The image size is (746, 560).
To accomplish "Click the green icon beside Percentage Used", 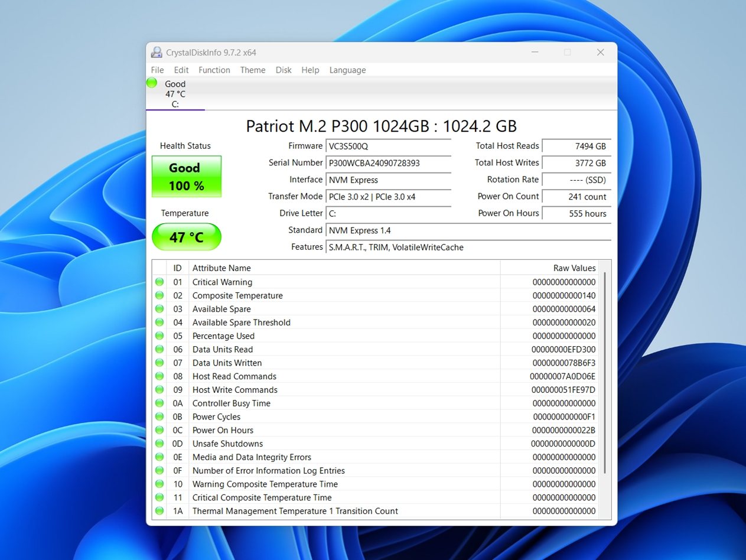I will pos(159,336).
